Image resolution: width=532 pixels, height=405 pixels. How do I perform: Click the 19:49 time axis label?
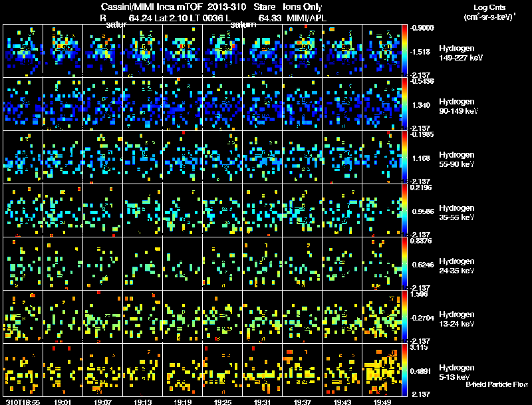pyautogui.click(x=382, y=402)
